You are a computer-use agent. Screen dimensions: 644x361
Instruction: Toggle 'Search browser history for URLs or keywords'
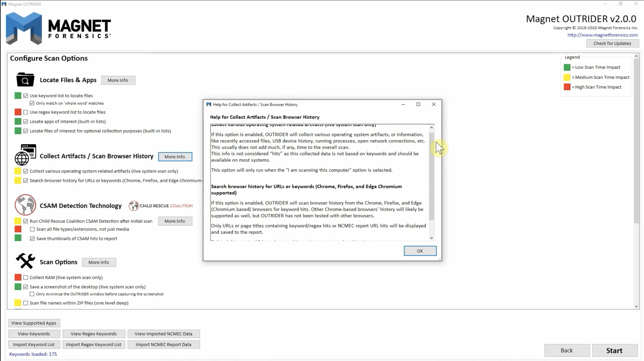click(26, 180)
